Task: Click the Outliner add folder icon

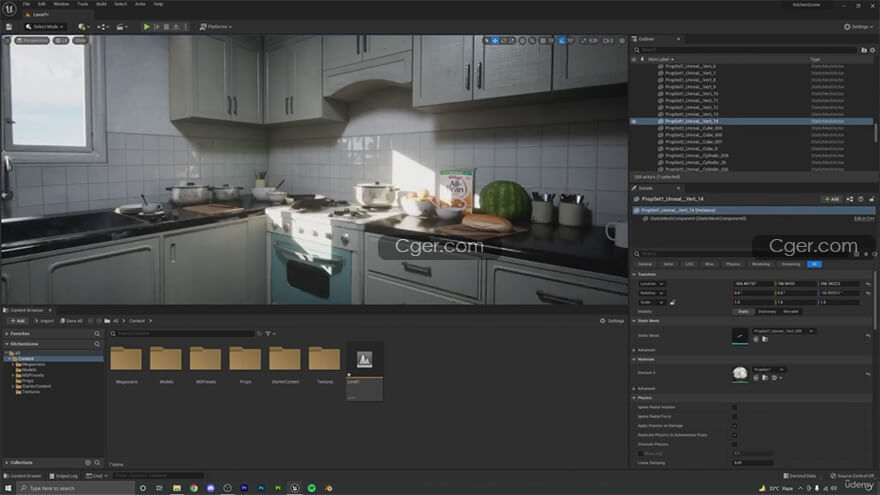Action: (x=864, y=50)
